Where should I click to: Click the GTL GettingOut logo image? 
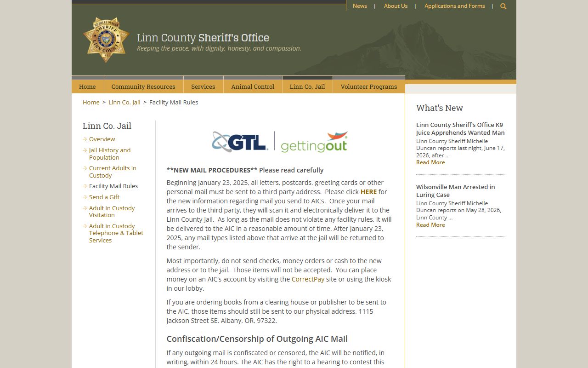[x=280, y=142]
